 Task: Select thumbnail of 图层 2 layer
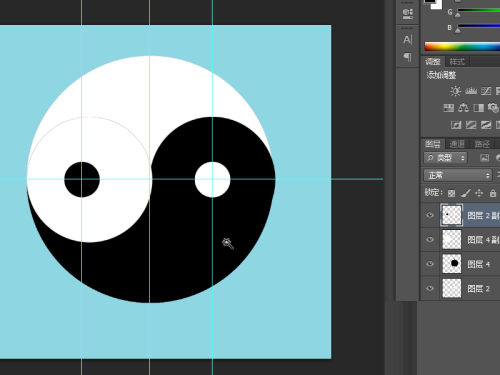452,288
